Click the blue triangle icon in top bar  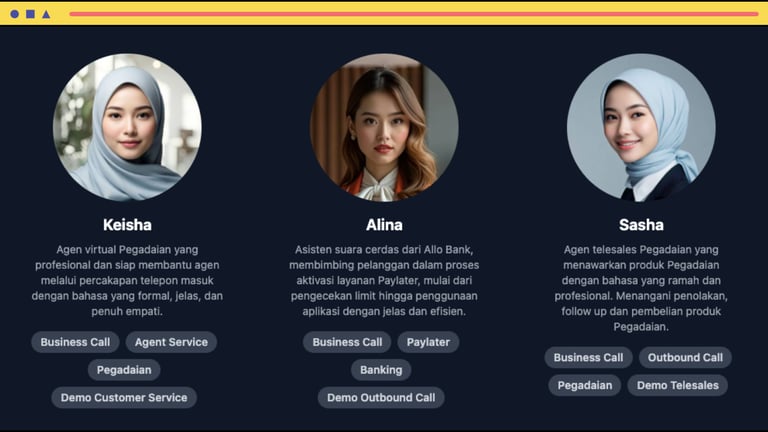(x=46, y=14)
